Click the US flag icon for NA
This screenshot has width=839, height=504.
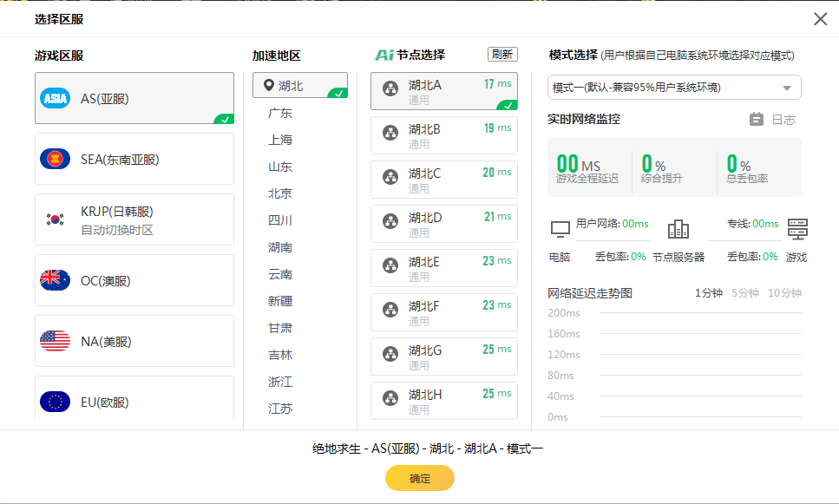tap(56, 341)
